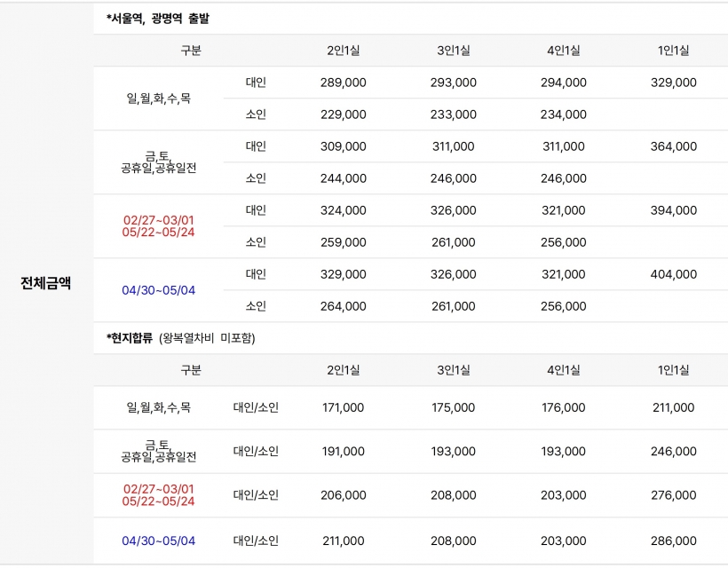Screen dimensions: 728x568
Task: Select the 293,000 price cell
Action: point(453,83)
